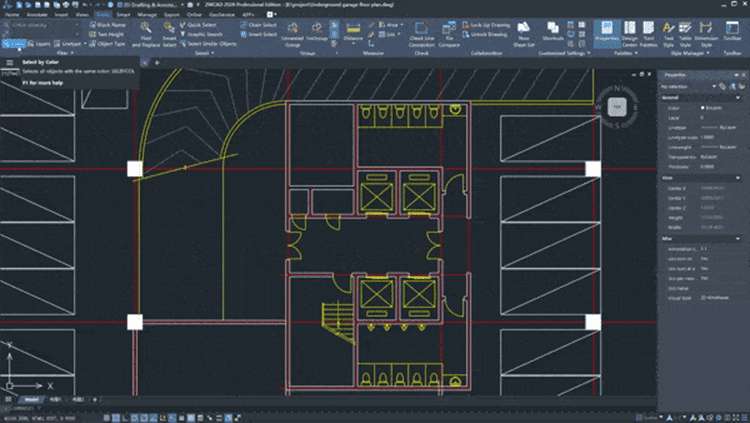Click the Quick Select button
This screenshot has height=423, width=750.
pyautogui.click(x=199, y=24)
